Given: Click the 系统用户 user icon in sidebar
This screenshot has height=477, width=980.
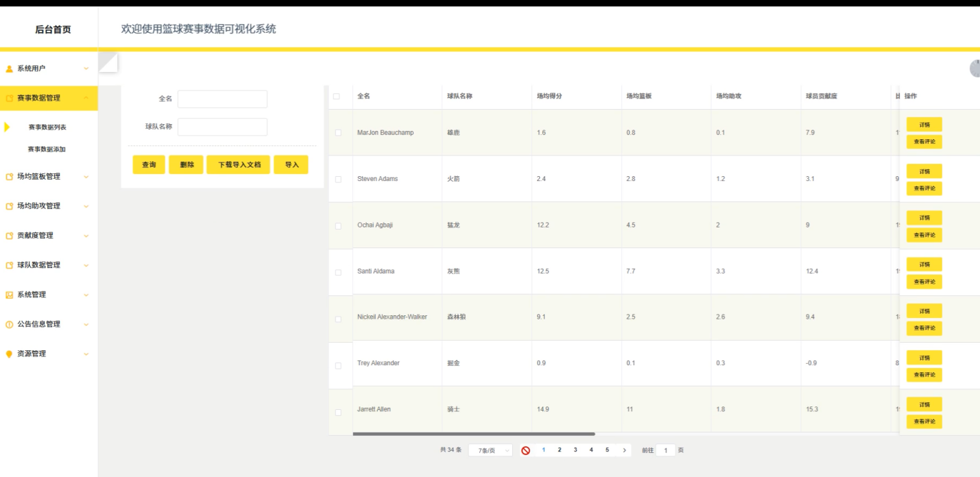Looking at the screenshot, I should coord(10,69).
